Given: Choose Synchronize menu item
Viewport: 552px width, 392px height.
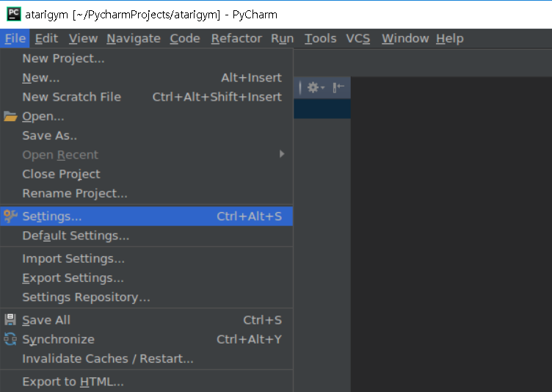Looking at the screenshot, I should 147,339.
